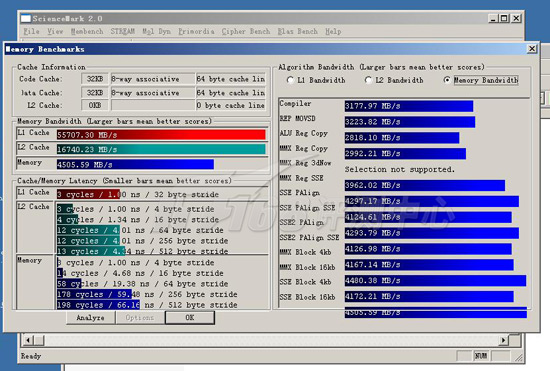This screenshot has height=371, width=550.
Task: Click the Code Cache 32KB field
Action: click(x=95, y=79)
